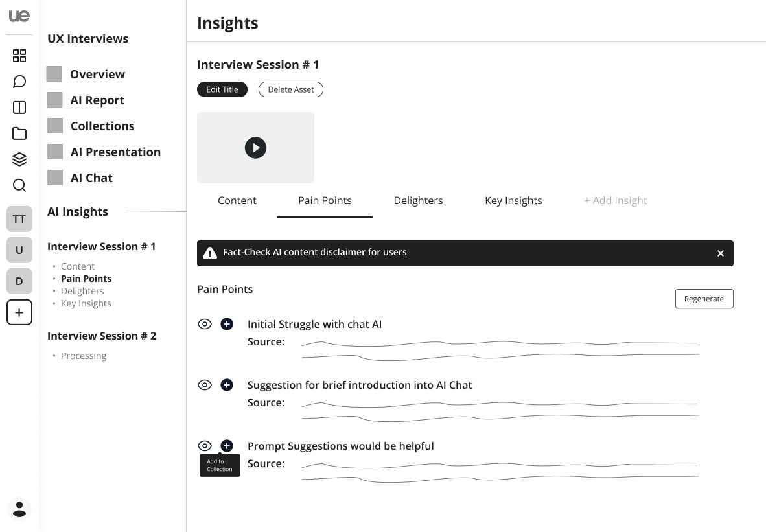Open search via magnifier icon
The image size is (766, 532).
[19, 185]
